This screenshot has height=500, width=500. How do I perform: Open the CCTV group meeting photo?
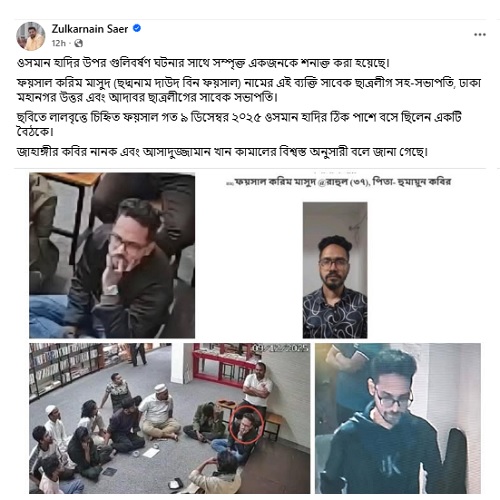[x=170, y=418]
